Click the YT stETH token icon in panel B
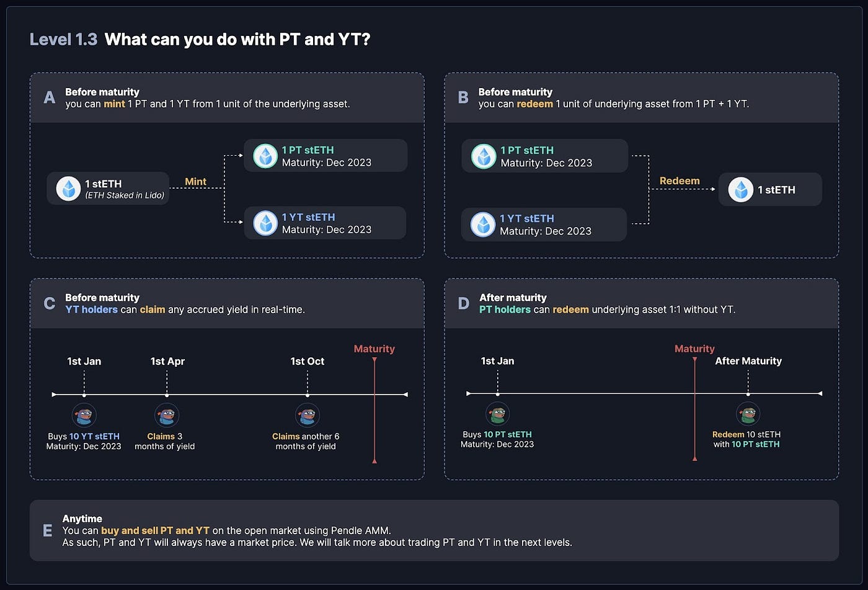Viewport: 868px width, 590px height. [x=483, y=225]
